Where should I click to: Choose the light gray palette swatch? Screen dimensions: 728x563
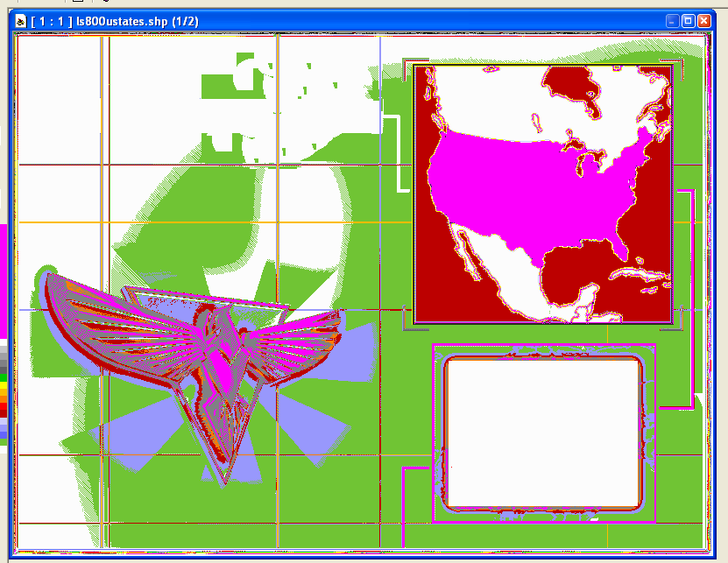(3, 350)
